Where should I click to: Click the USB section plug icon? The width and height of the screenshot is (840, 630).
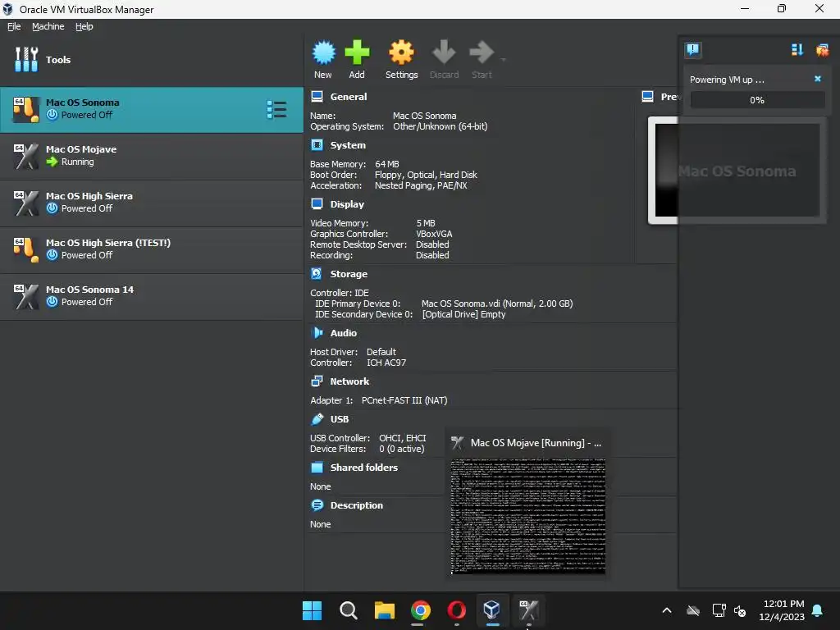[317, 418]
